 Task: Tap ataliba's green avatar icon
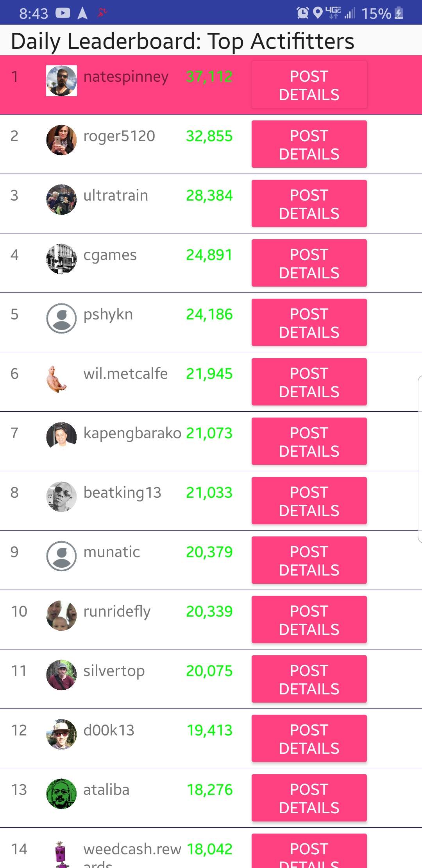click(61, 794)
